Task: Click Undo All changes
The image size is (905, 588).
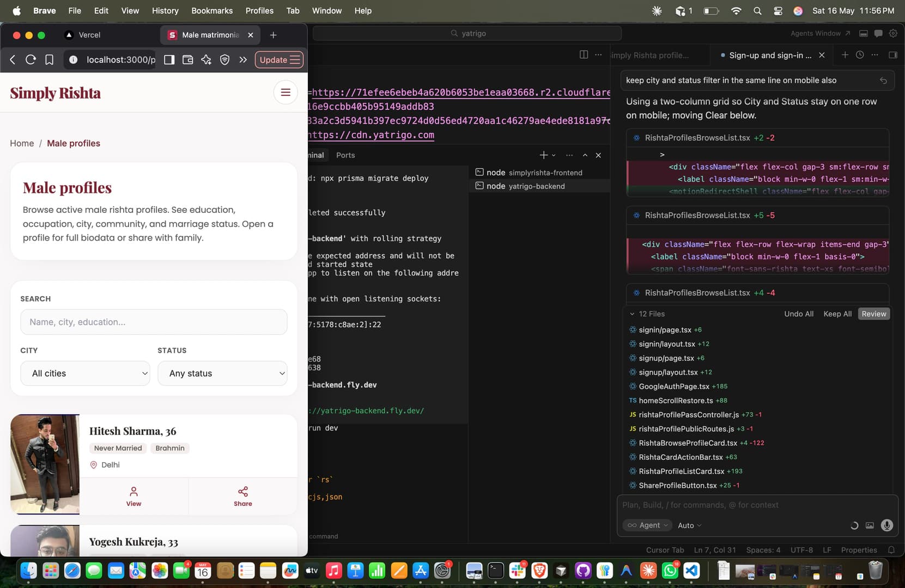Action: click(799, 314)
